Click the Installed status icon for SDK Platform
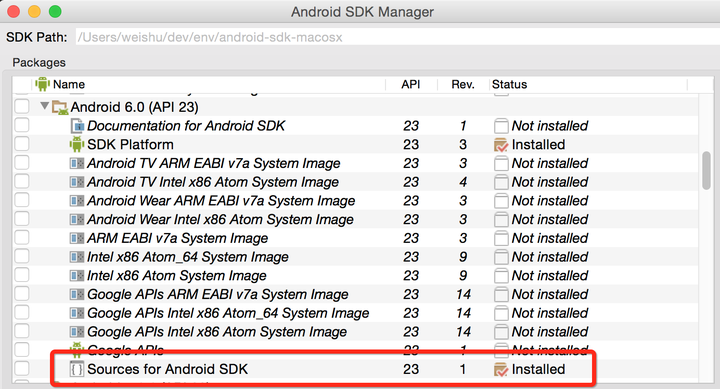The image size is (720, 389). (x=501, y=145)
